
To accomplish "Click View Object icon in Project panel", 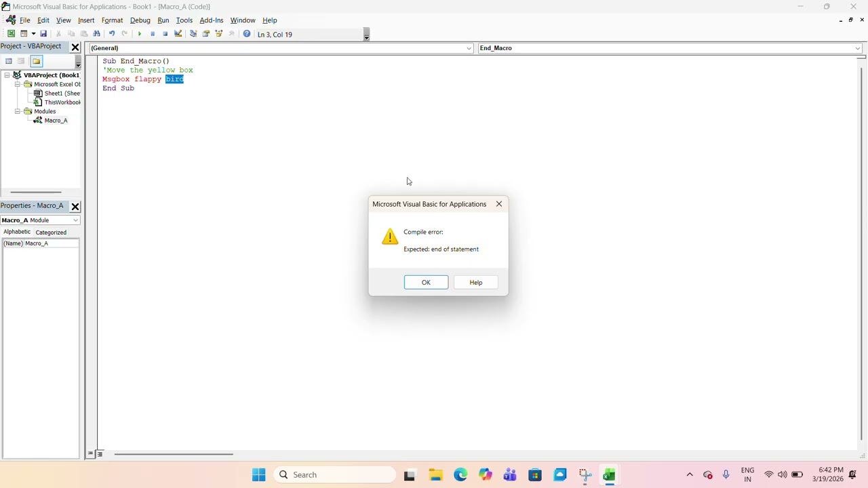I will coord(22,61).
